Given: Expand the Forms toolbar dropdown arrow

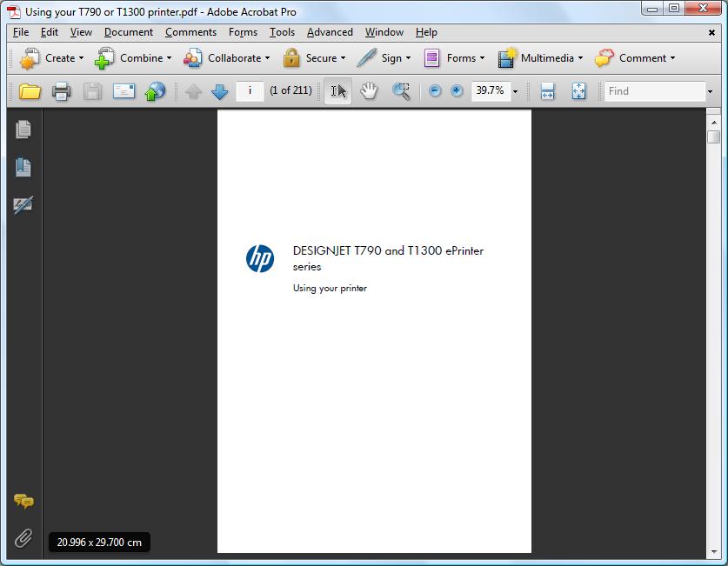Looking at the screenshot, I should (x=482, y=58).
